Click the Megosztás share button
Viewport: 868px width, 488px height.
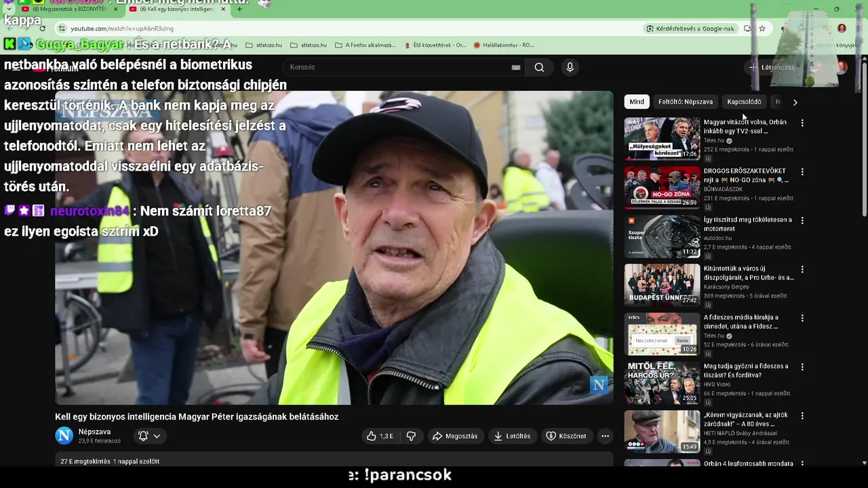point(455,436)
